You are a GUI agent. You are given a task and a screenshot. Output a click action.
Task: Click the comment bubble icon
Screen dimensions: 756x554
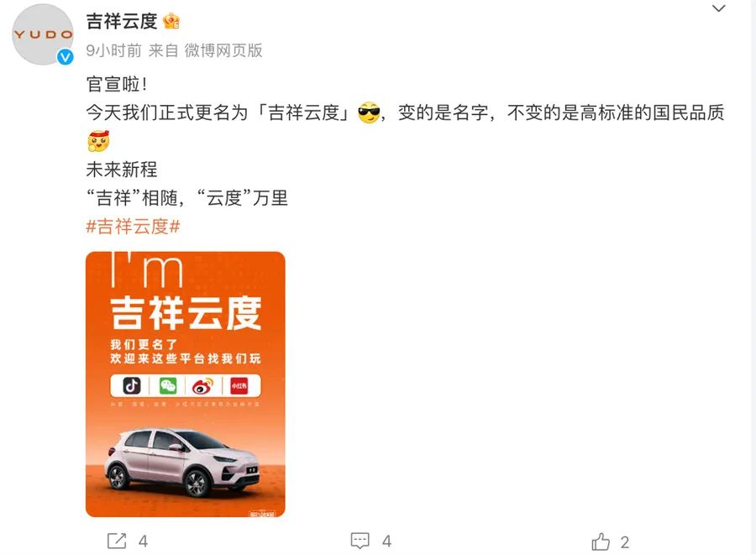[x=360, y=541]
